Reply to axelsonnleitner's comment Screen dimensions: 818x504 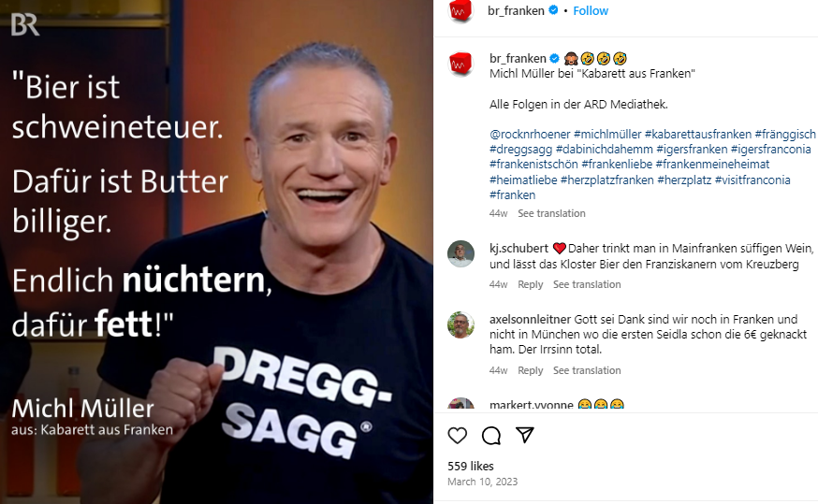click(530, 370)
